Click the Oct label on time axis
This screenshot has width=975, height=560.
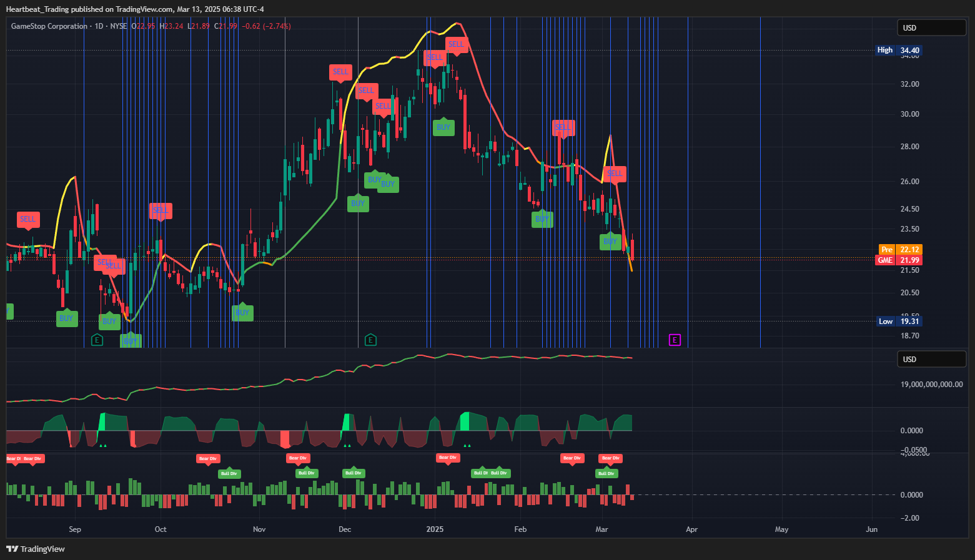[161, 529]
